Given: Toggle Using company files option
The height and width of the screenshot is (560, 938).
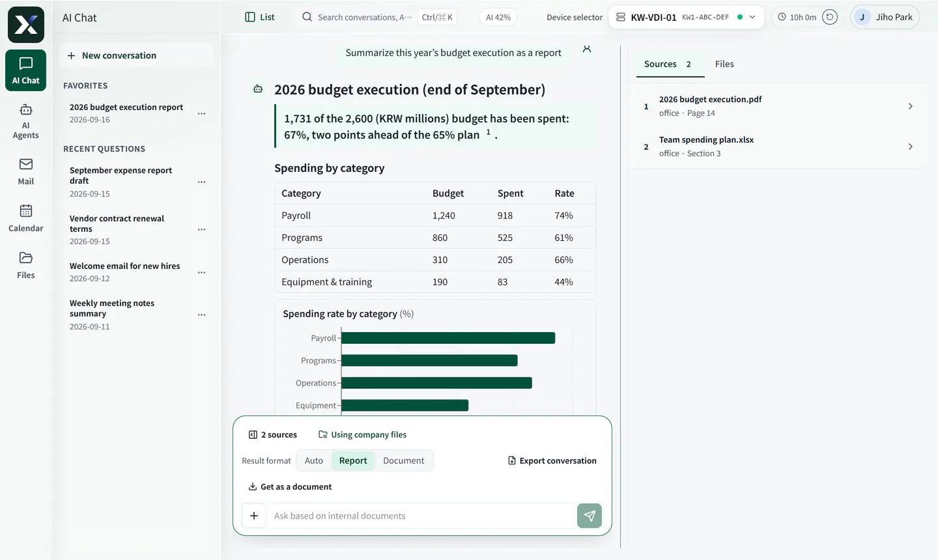Looking at the screenshot, I should [362, 434].
